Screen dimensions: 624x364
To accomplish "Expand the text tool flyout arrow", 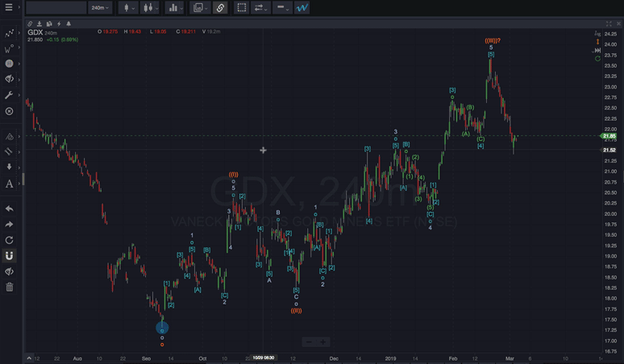I will tap(19, 184).
